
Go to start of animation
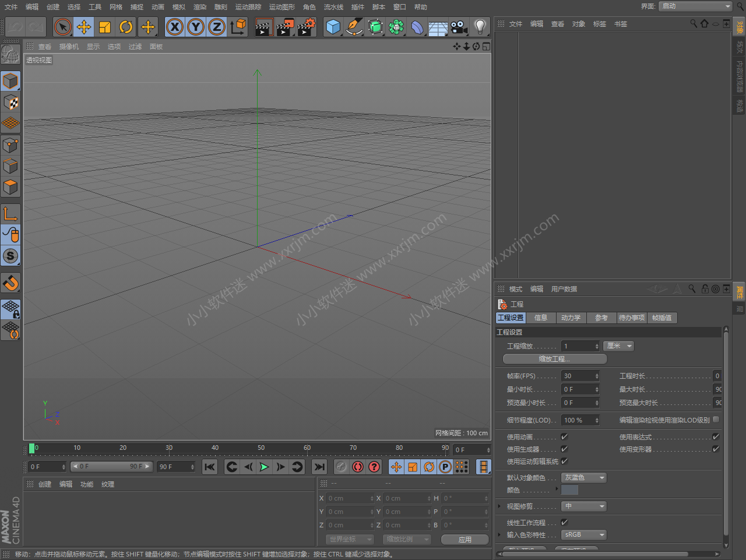[210, 467]
